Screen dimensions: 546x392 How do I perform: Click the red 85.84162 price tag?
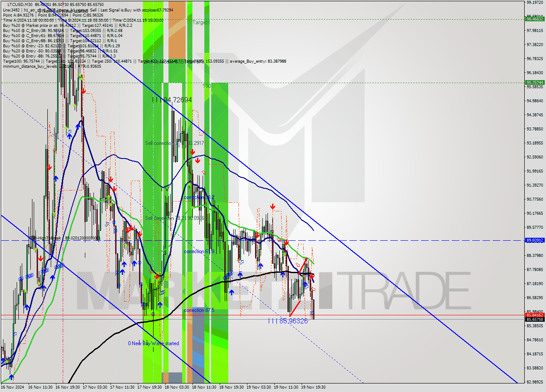click(535, 315)
